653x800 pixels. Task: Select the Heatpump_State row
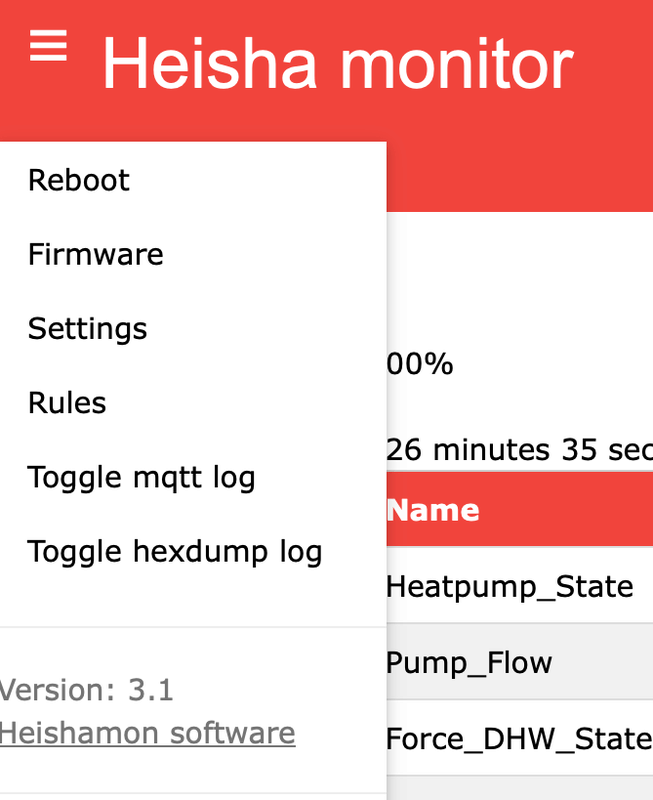(x=509, y=585)
